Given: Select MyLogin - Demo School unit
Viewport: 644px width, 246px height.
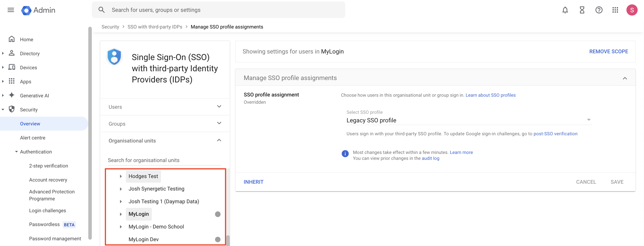Looking at the screenshot, I should pos(156,226).
